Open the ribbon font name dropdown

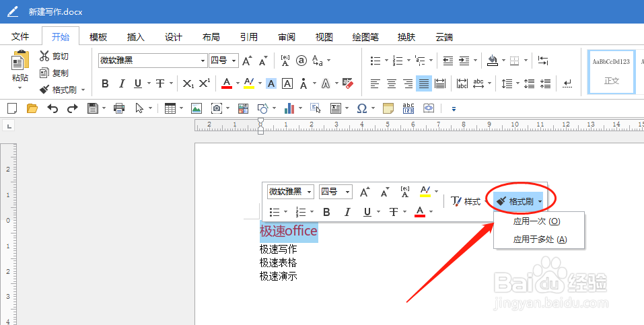pyautogui.click(x=203, y=61)
